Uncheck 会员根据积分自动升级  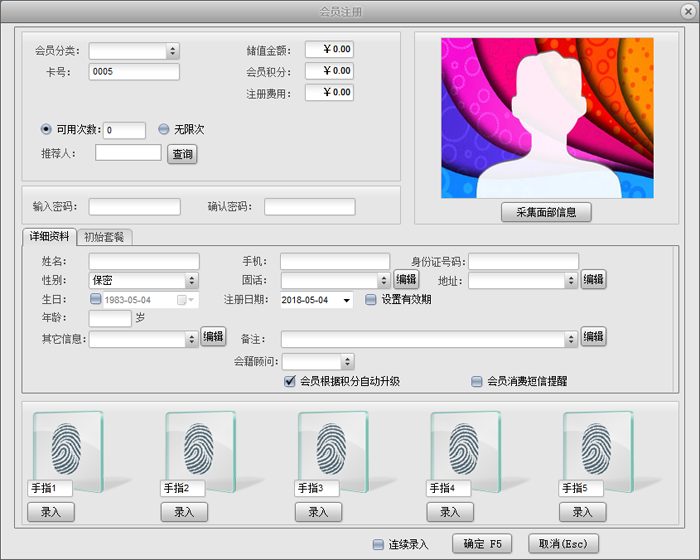(x=290, y=381)
